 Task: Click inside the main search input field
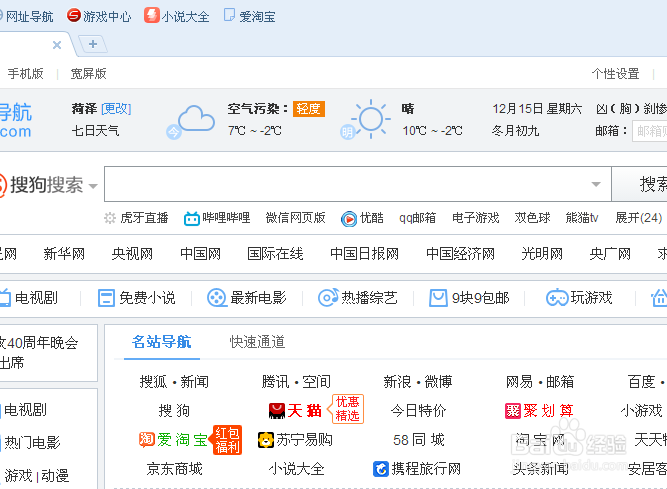coord(358,184)
